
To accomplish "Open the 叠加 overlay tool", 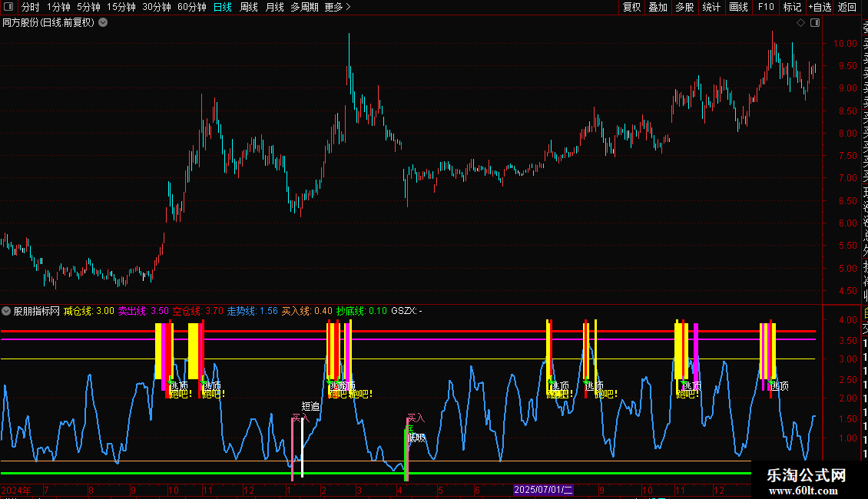I will pos(658,7).
